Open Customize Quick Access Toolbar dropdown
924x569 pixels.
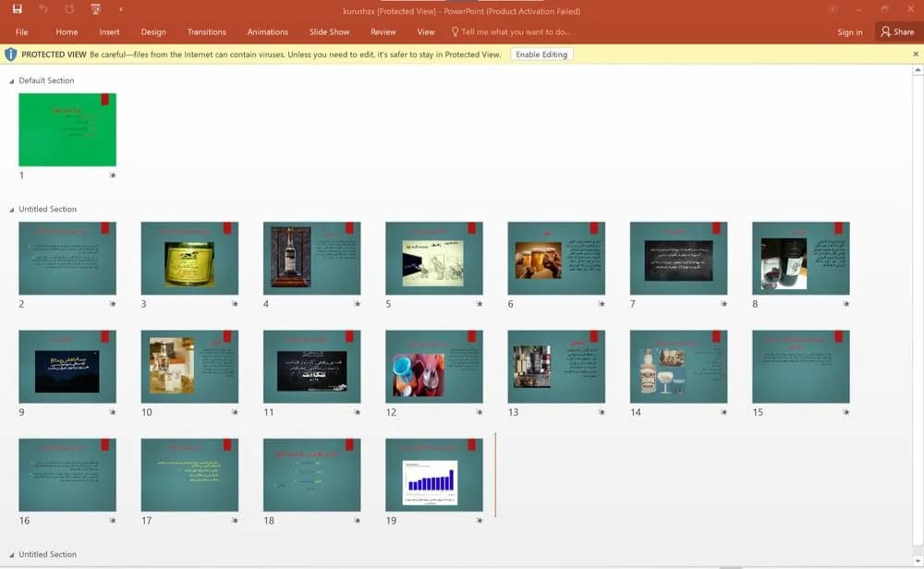pyautogui.click(x=121, y=9)
